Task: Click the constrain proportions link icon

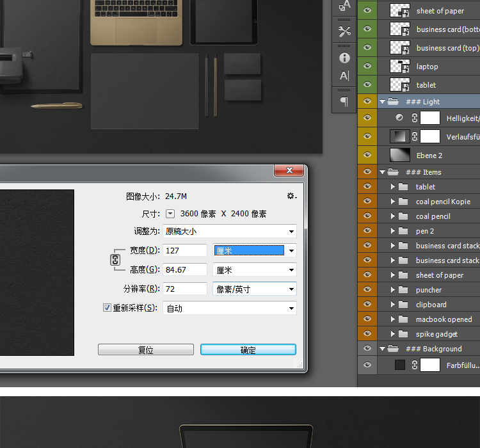Action: (x=115, y=260)
